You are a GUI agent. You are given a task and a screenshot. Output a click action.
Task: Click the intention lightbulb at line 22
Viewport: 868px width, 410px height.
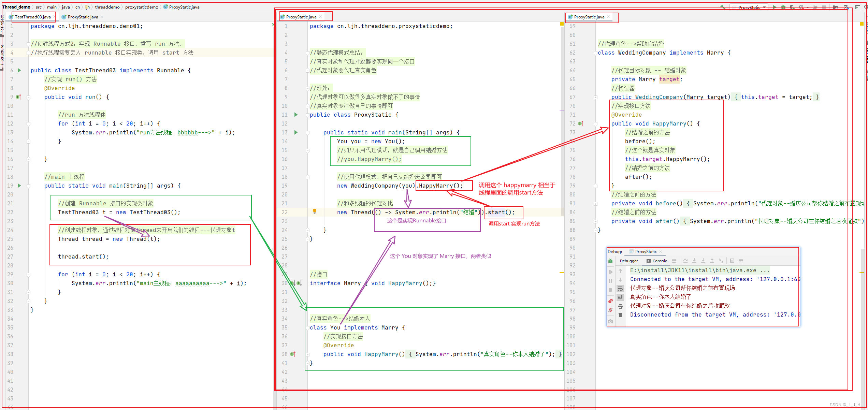(x=315, y=211)
